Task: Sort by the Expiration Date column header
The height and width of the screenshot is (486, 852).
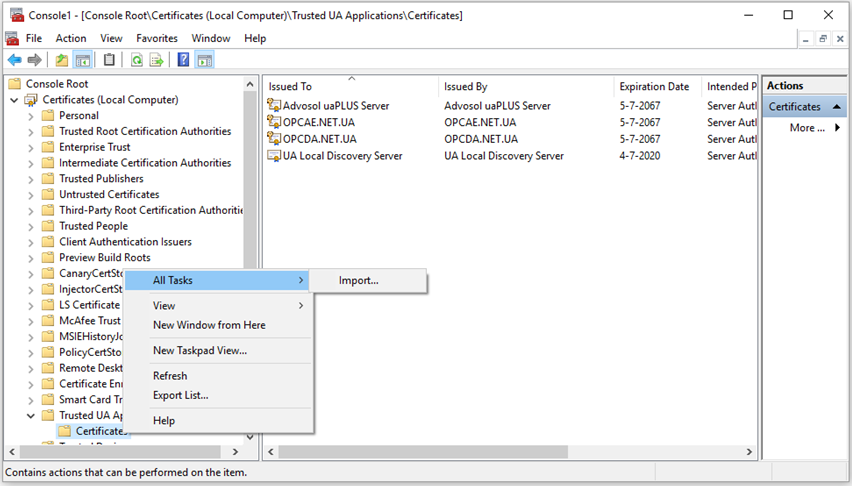Action: tap(654, 87)
